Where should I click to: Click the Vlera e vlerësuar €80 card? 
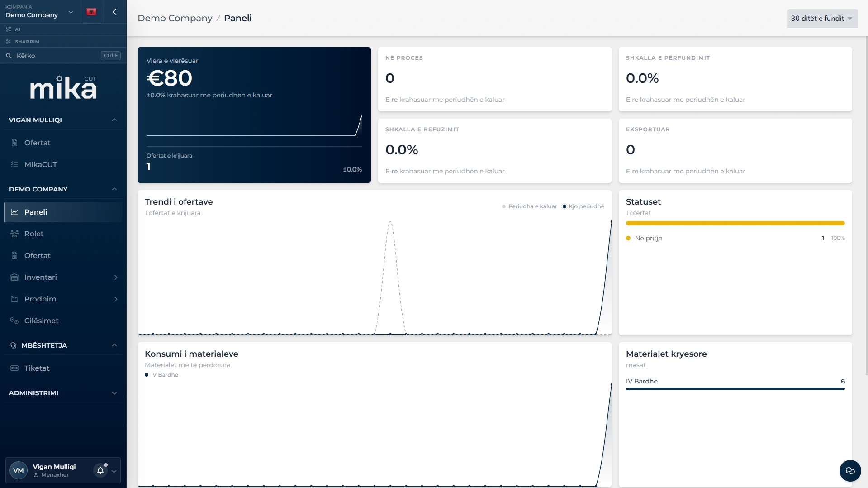(x=254, y=115)
